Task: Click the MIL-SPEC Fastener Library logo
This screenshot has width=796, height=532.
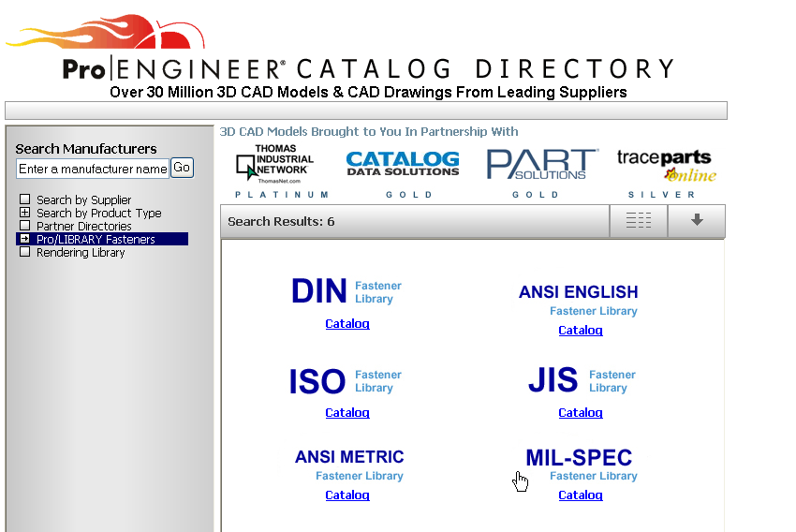Action: [x=582, y=465]
